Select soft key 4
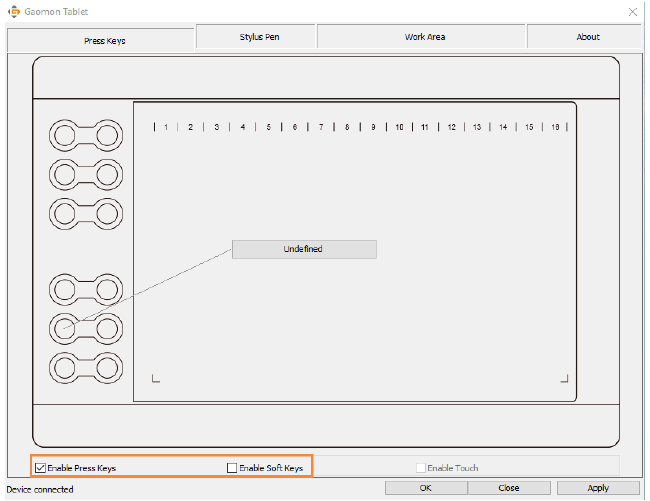Image resolution: width=650 pixels, height=501 pixels. click(x=243, y=127)
